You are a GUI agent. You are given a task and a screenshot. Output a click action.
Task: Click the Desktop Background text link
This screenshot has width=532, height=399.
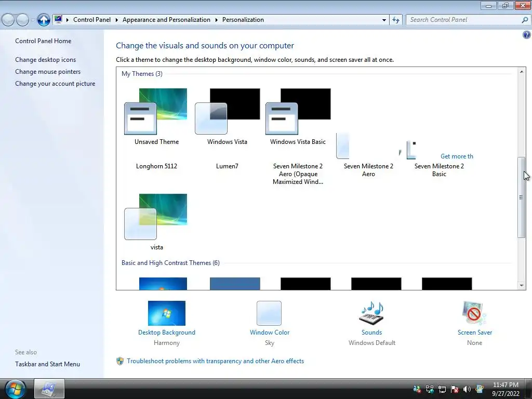point(167,332)
